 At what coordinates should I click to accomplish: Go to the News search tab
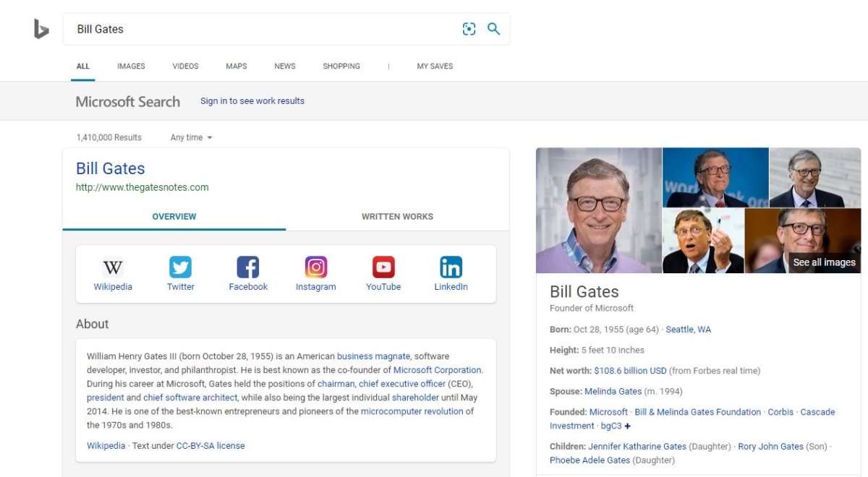[285, 66]
